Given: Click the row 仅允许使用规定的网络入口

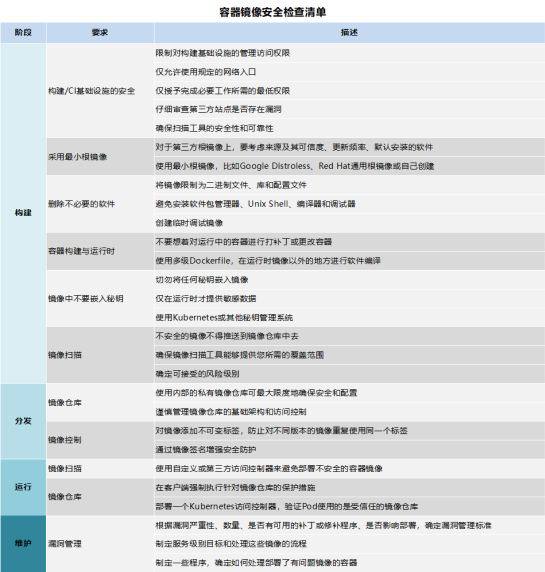Looking at the screenshot, I should click(349, 72).
